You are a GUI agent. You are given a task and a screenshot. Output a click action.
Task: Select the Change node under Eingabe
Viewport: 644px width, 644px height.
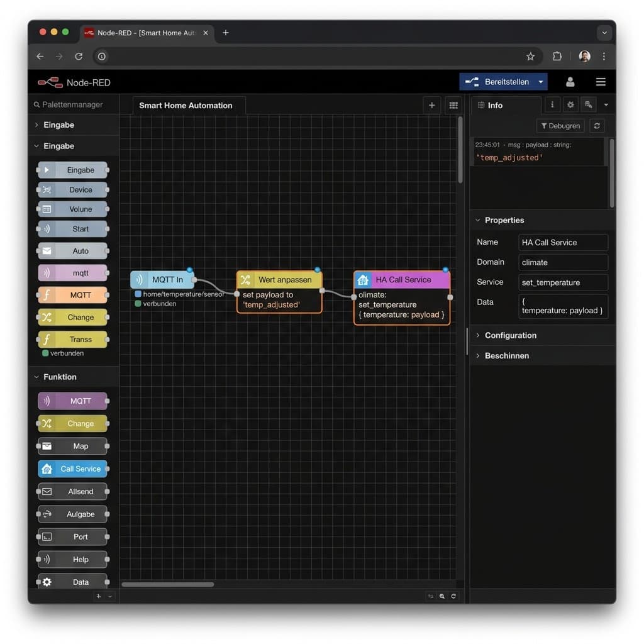tap(73, 318)
